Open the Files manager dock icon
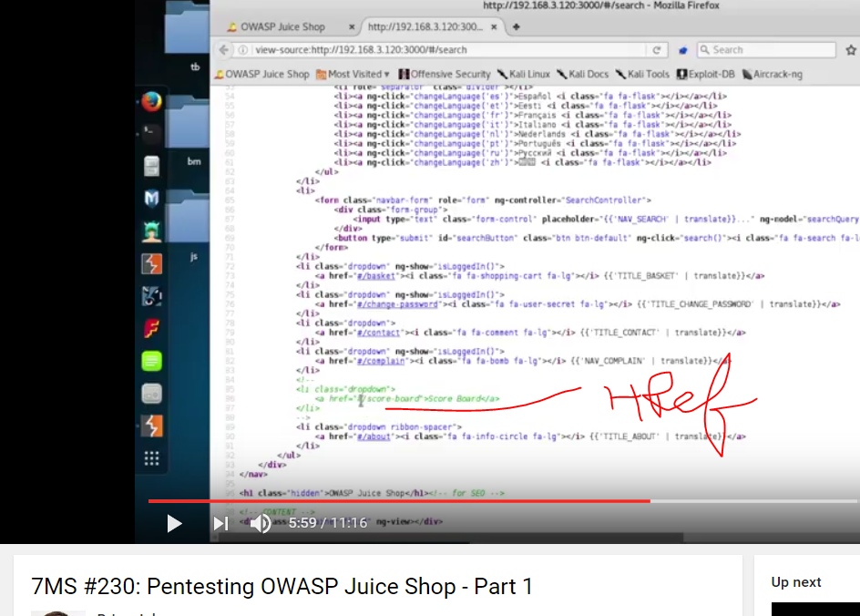Screen dimensions: 860x616 point(151,166)
